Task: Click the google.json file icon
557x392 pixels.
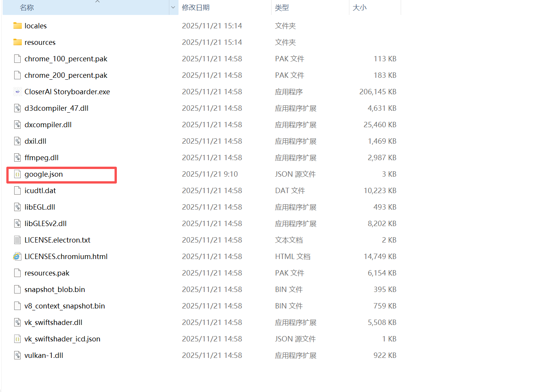Action: pos(17,174)
